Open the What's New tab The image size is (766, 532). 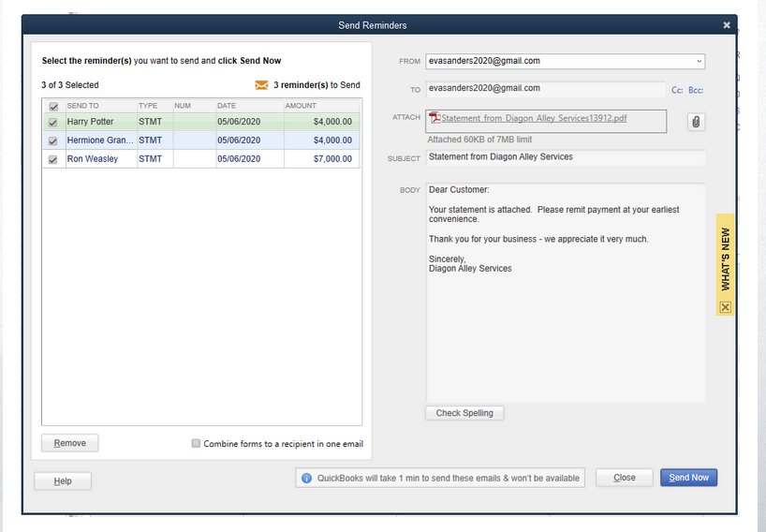(725, 259)
